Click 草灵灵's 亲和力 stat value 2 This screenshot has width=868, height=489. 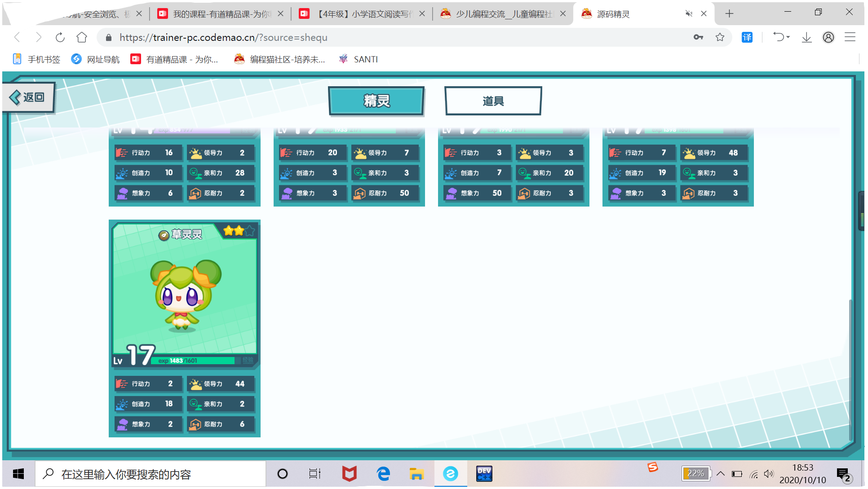pyautogui.click(x=242, y=404)
